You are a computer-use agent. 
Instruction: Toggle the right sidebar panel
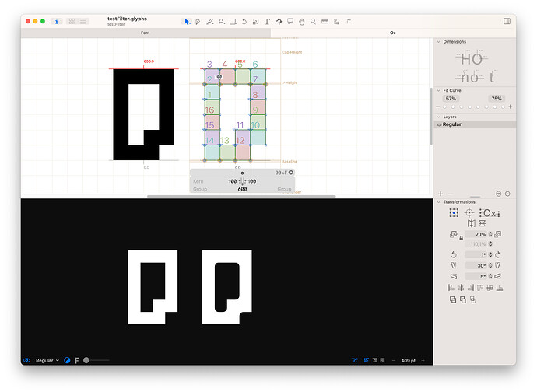(x=501, y=21)
